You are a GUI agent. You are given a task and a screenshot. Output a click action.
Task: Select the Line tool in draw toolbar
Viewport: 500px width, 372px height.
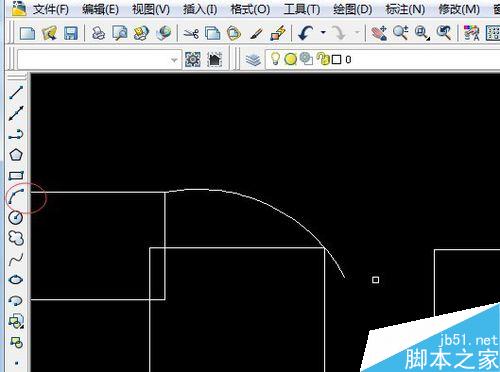pyautogui.click(x=16, y=93)
